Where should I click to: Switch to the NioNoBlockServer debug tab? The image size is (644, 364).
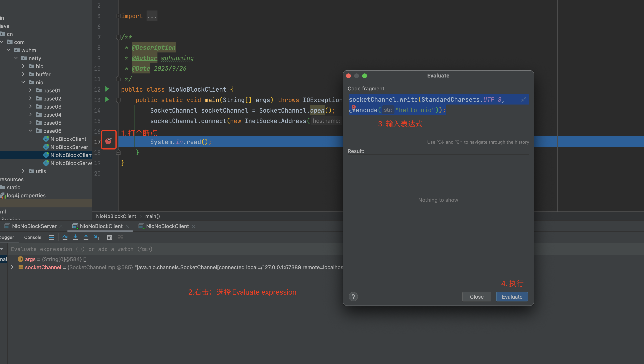34,226
